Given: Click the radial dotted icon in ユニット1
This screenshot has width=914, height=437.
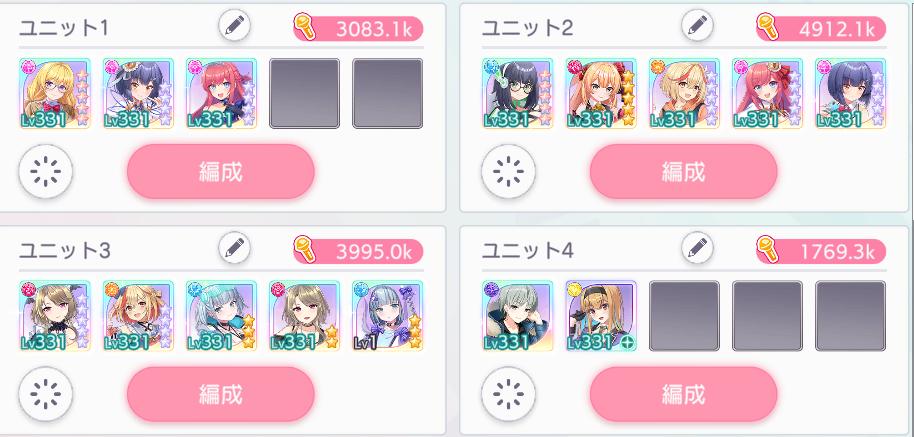Looking at the screenshot, I should tap(45, 171).
